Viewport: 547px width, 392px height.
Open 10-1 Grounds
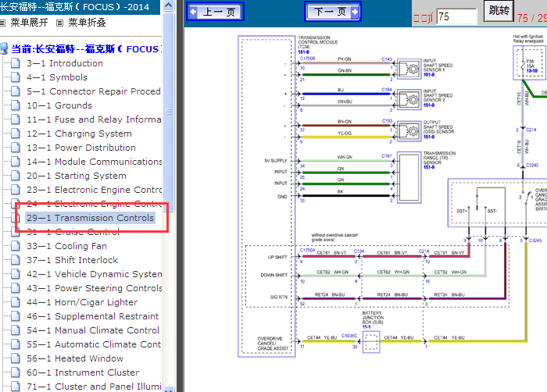(59, 105)
